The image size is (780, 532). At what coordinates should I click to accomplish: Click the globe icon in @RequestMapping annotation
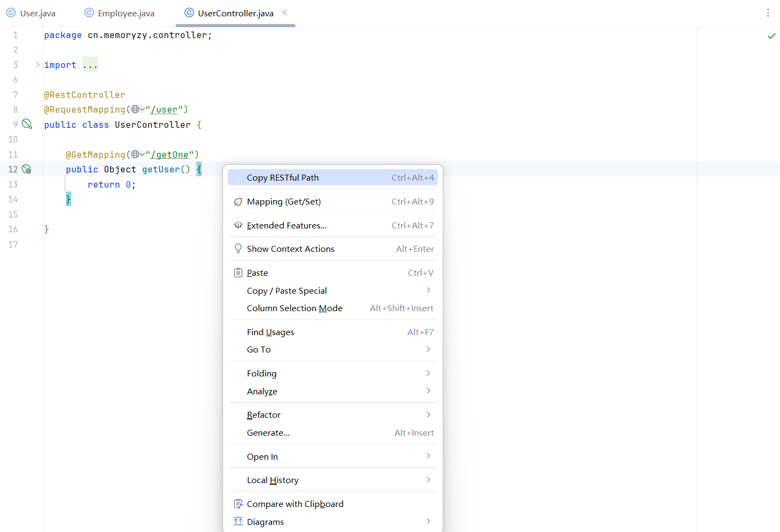pos(135,109)
